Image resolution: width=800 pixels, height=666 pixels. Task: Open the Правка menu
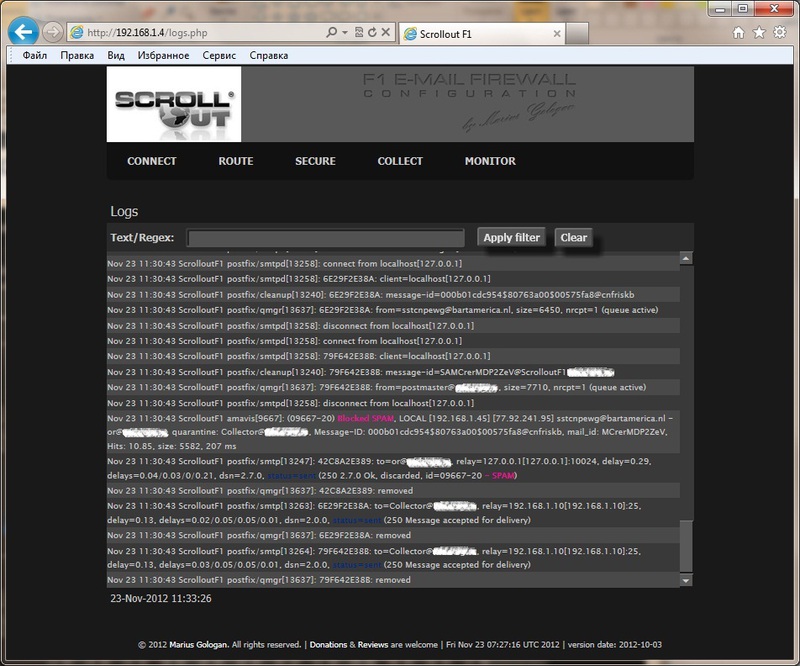(x=77, y=55)
